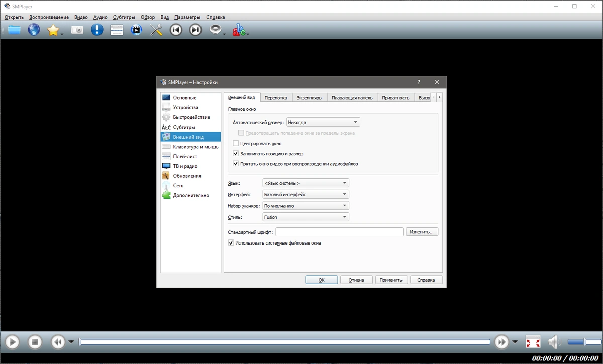Viewport: 603px width, 364px height.
Task: Click the play button in control bar
Action: (x=12, y=342)
